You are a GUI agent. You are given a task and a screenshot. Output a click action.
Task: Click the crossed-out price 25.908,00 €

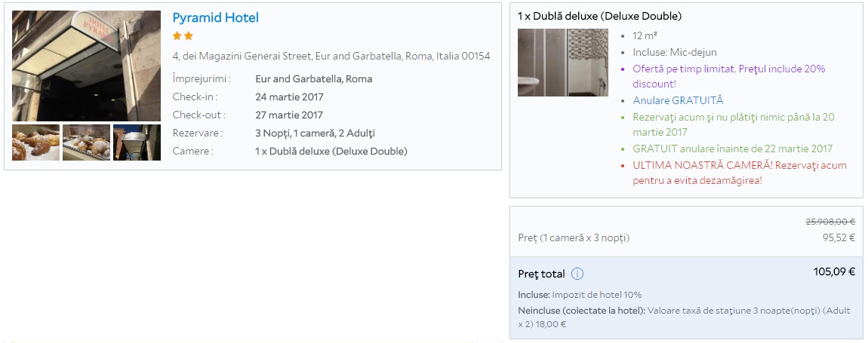point(830,222)
